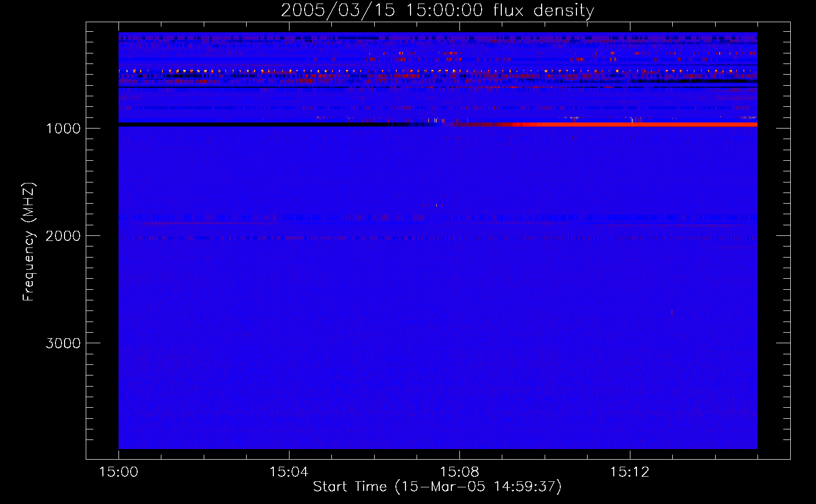The height and width of the screenshot is (504, 816).
Task: Click the 'Frequency (MHZ)' axis label
Action: click(x=29, y=242)
